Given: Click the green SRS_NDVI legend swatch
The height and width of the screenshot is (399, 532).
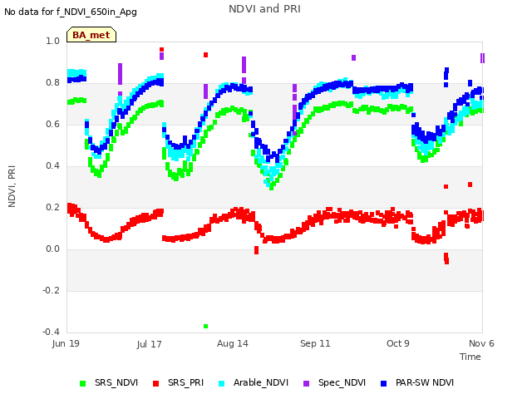Looking at the screenshot, I should pos(82,383).
